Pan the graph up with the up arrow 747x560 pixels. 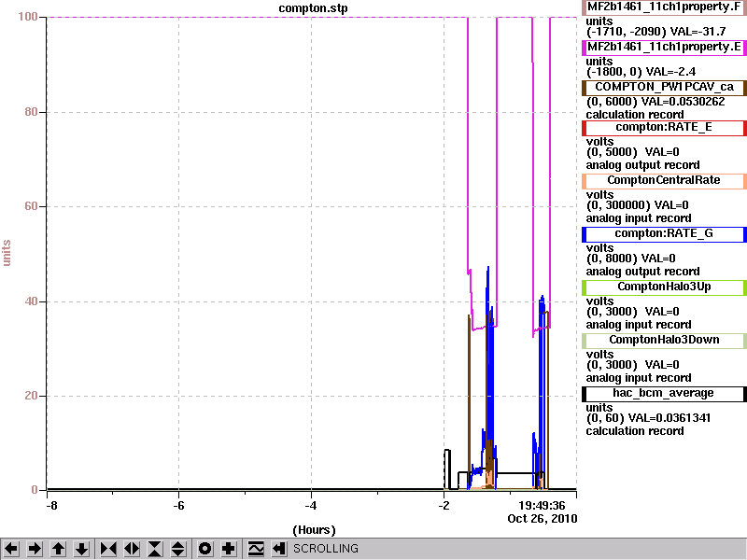click(58, 549)
